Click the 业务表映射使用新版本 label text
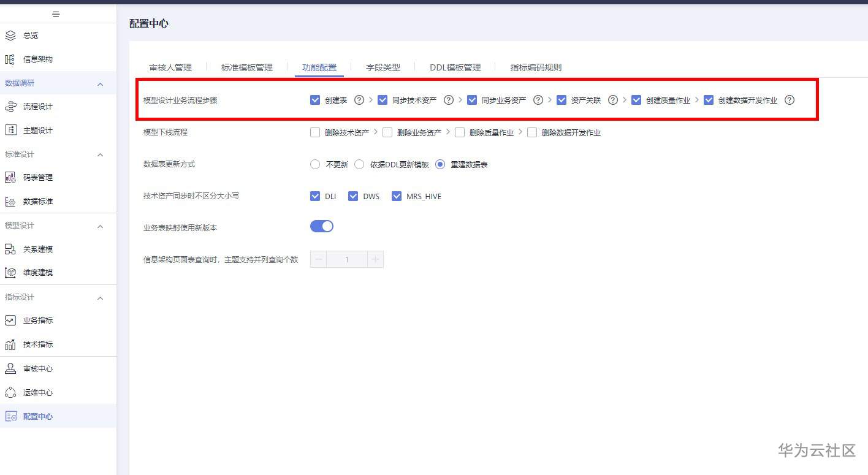 180,228
